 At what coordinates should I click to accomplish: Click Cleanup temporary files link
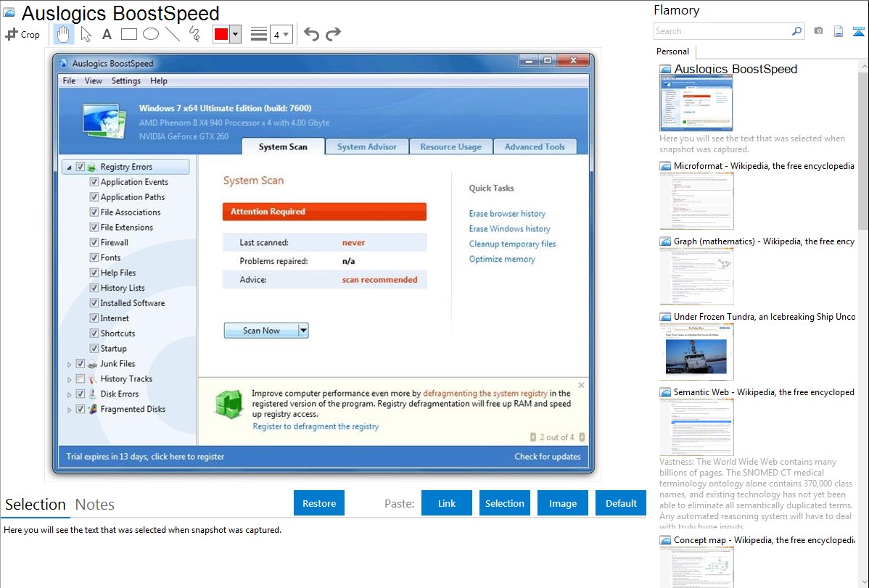tap(512, 244)
